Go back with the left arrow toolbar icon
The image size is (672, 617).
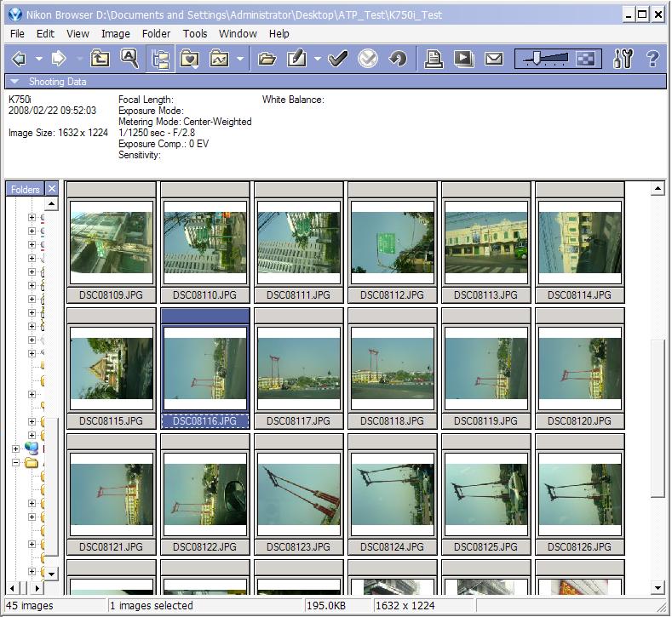click(19, 59)
